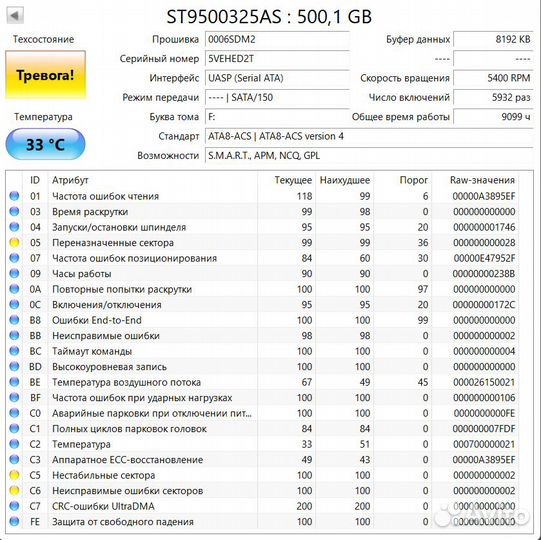Click the Интерфейс field UASP (Serial ATA)
This screenshot has width=541, height=540.
(x=277, y=78)
